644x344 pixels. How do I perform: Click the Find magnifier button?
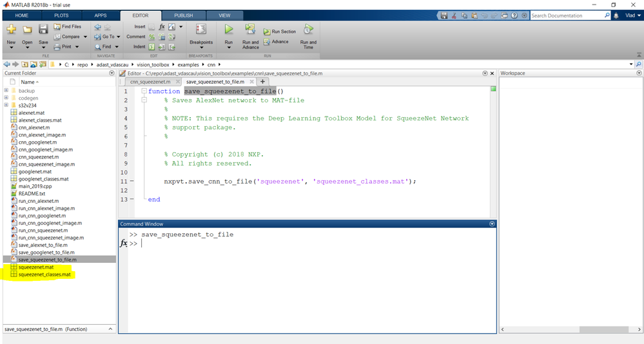point(103,47)
